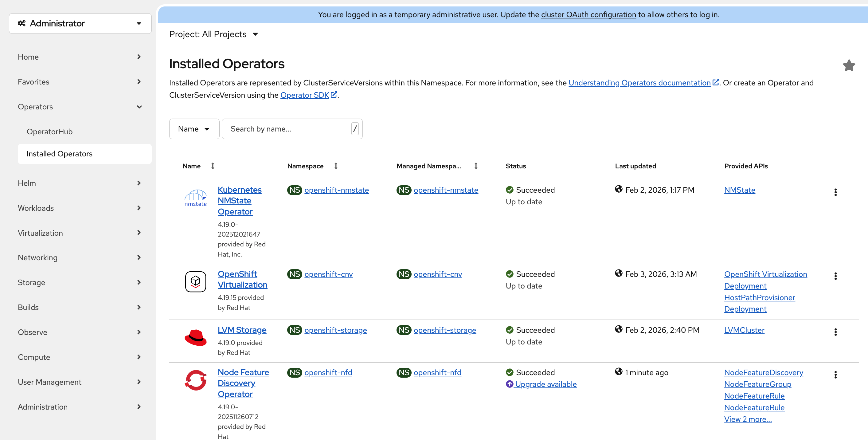This screenshot has width=868, height=440.
Task: Open the Name filter type dropdown
Action: 194,129
